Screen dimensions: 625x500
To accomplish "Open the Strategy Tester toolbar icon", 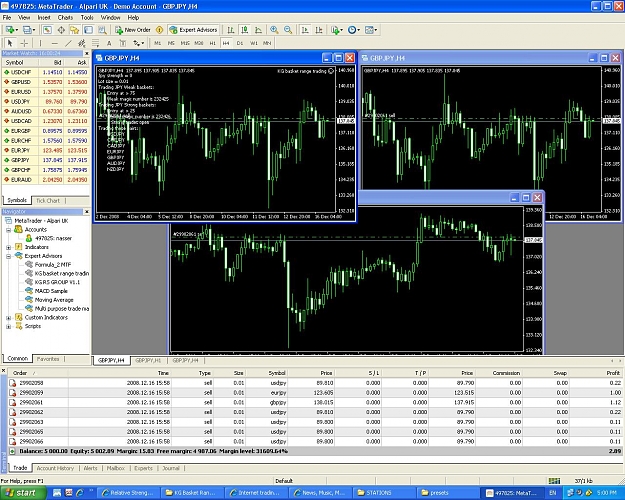I will coord(102,30).
